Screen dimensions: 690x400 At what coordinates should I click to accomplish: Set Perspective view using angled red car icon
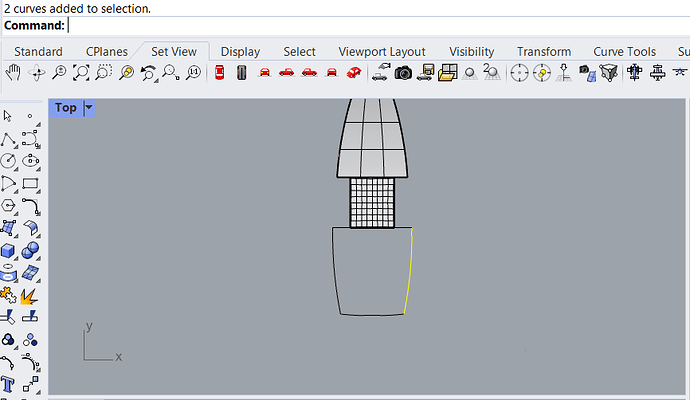click(354, 73)
